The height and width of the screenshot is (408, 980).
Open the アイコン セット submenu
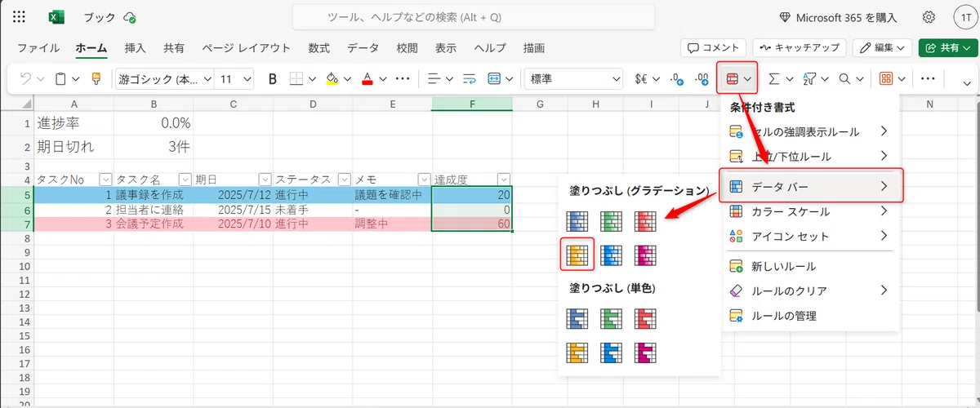(x=809, y=237)
